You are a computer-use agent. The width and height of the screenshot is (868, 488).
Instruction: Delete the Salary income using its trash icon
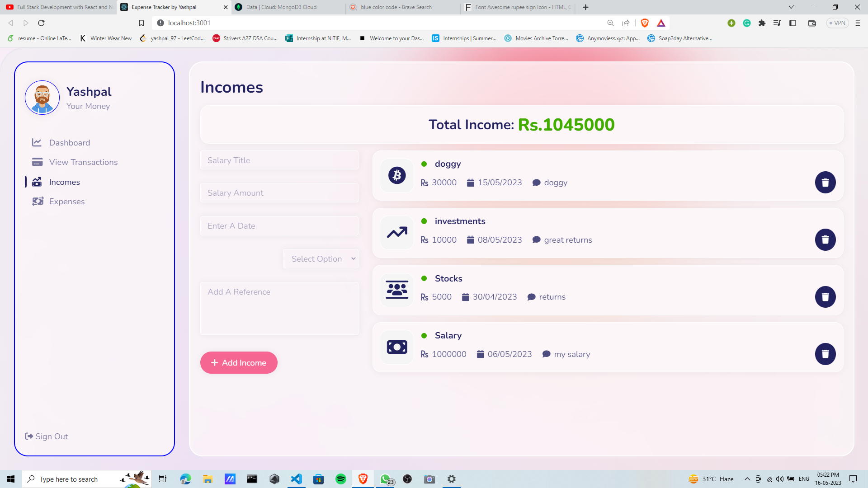(x=825, y=354)
